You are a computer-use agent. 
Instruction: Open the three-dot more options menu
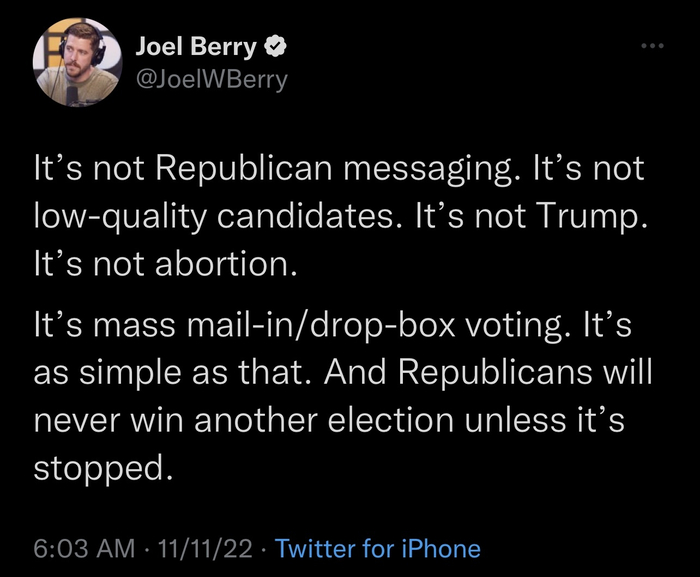pos(653,46)
